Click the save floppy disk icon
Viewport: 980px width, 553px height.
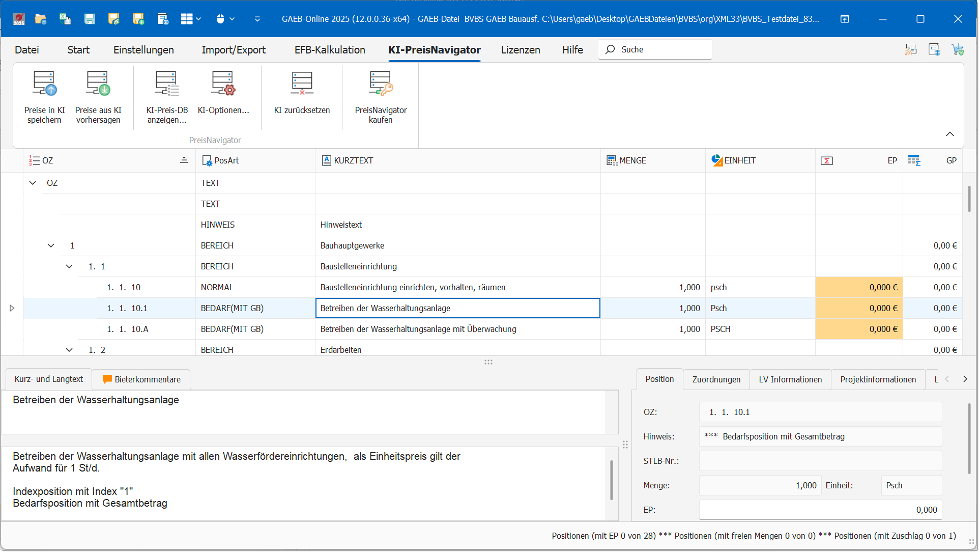click(x=90, y=19)
